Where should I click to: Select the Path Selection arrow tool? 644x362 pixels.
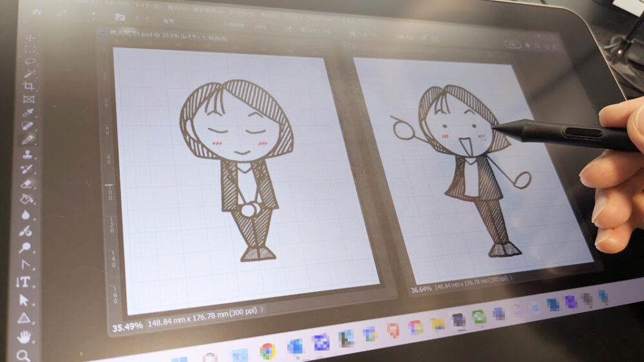point(24,300)
